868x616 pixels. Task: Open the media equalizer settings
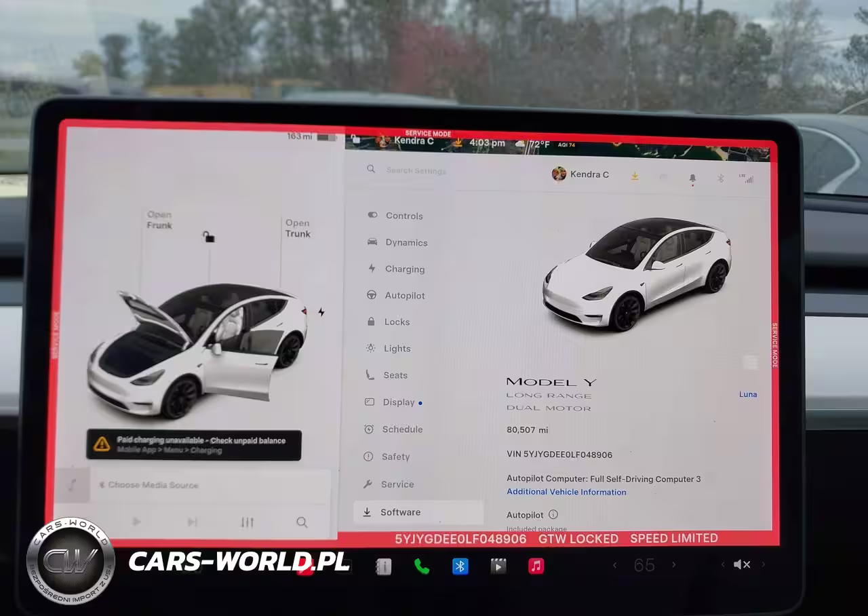(x=248, y=522)
